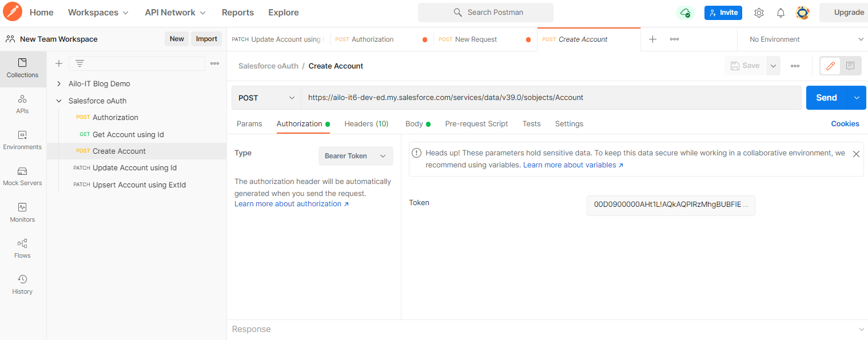Open tab bar more options menu
The image size is (868, 340).
coord(675,39)
